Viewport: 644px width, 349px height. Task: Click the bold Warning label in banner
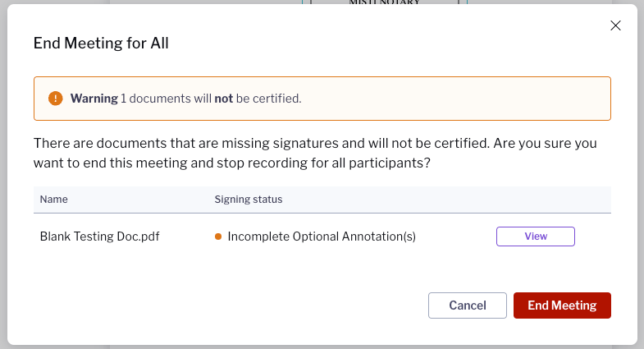(x=94, y=99)
